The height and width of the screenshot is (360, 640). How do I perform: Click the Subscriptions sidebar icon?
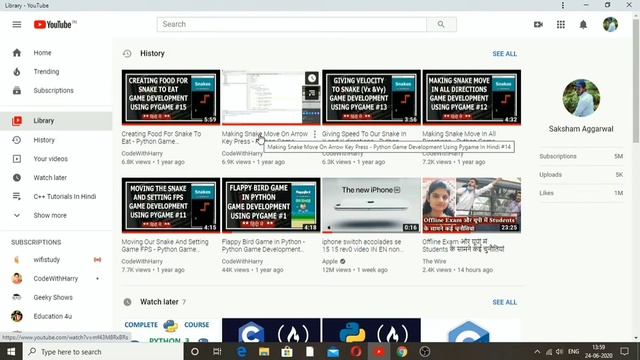[17, 90]
